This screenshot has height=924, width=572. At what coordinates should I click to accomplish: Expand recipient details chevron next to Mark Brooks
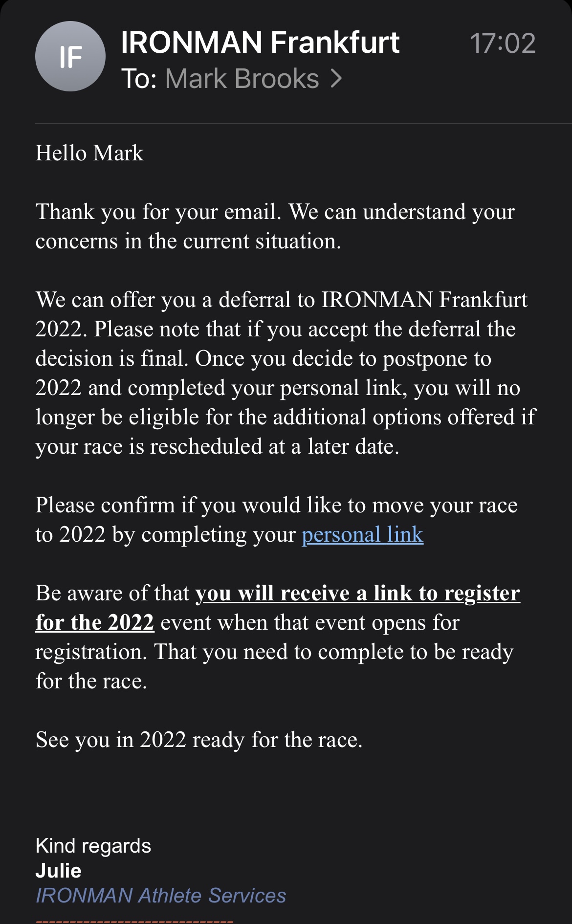click(336, 78)
